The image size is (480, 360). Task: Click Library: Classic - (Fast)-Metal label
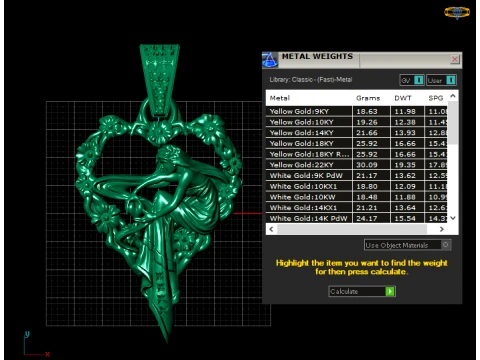click(x=311, y=80)
